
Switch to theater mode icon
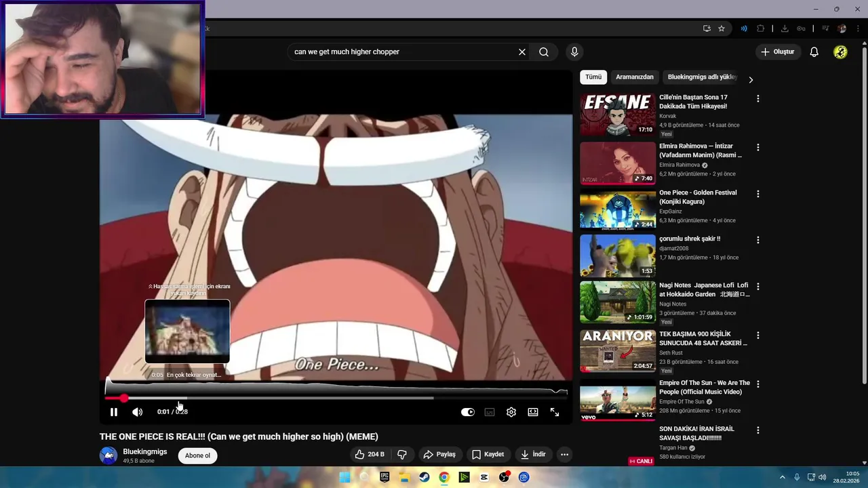click(533, 412)
